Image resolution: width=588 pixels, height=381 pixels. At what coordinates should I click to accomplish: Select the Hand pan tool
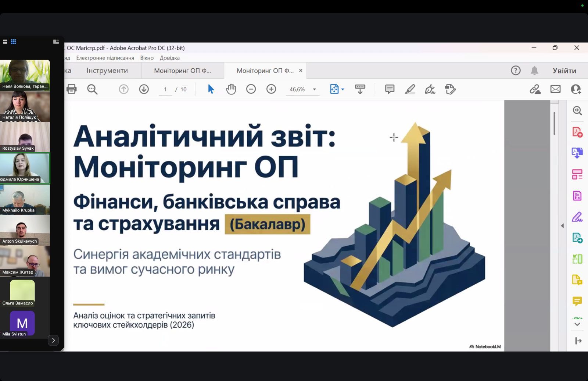click(231, 89)
